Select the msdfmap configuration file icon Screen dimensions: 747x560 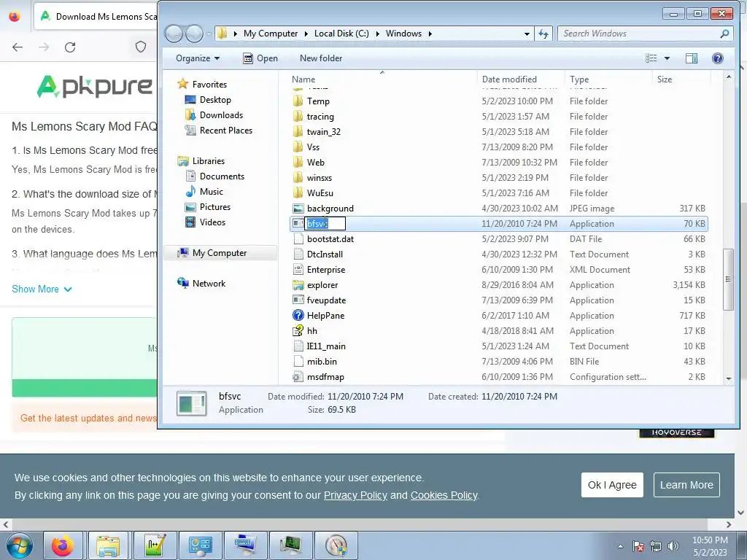298,377
